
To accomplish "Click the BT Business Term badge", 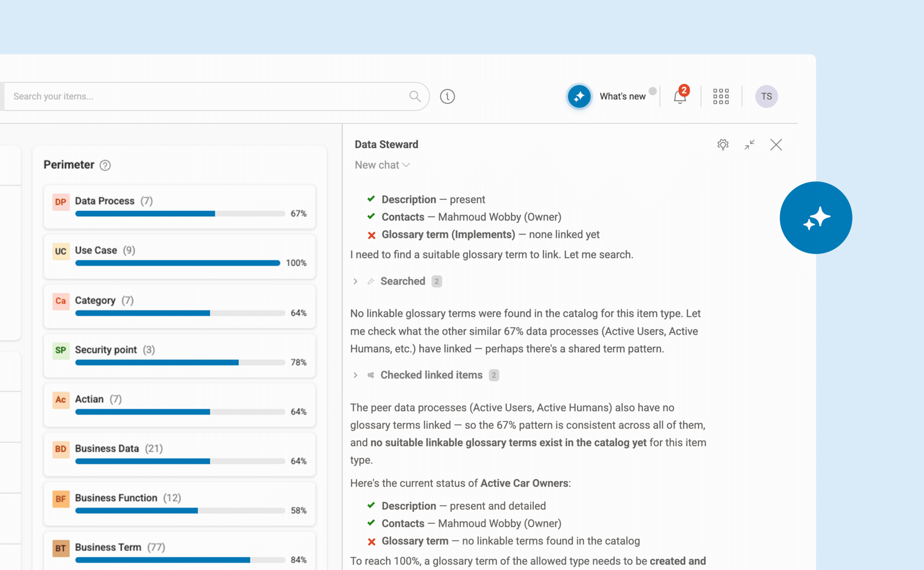I will (61, 548).
